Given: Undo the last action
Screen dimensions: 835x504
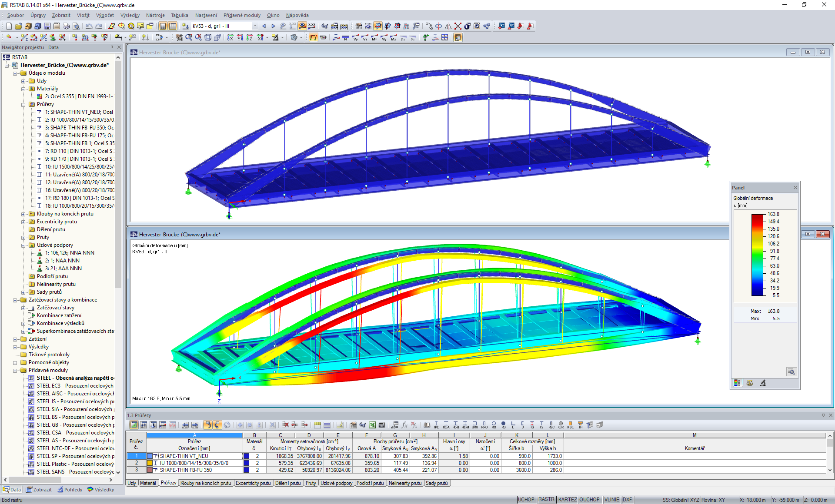Looking at the screenshot, I should coord(88,26).
